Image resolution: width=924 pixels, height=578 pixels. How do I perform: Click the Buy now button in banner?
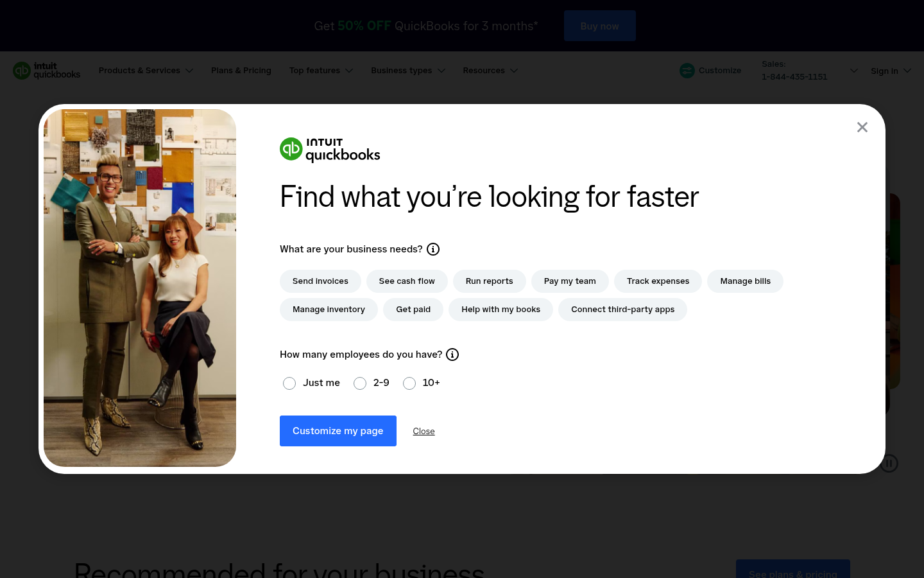[x=600, y=26]
